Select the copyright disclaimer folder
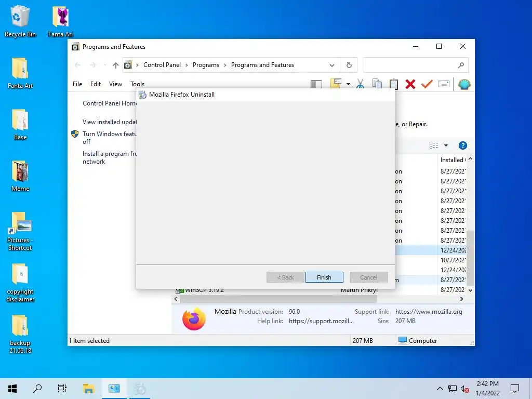The width and height of the screenshot is (532, 399). 20,283
